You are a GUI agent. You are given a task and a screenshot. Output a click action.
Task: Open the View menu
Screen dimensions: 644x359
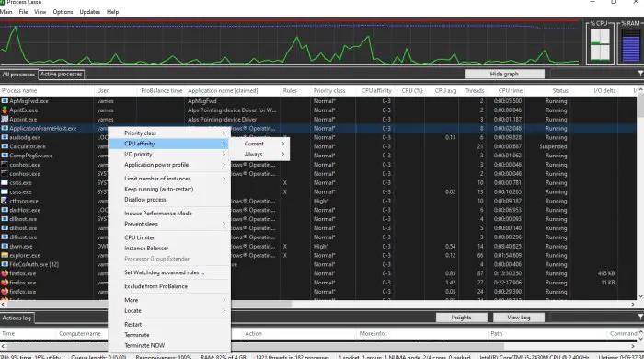coord(40,11)
